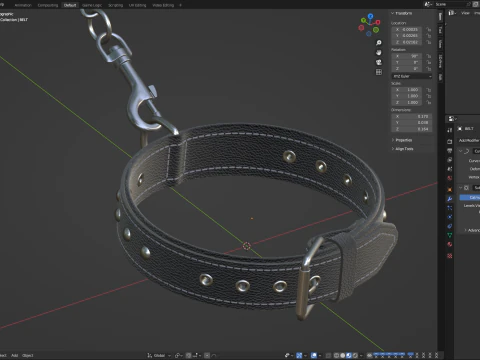Open the World properties tab
The height and width of the screenshot is (360, 480).
point(450,178)
